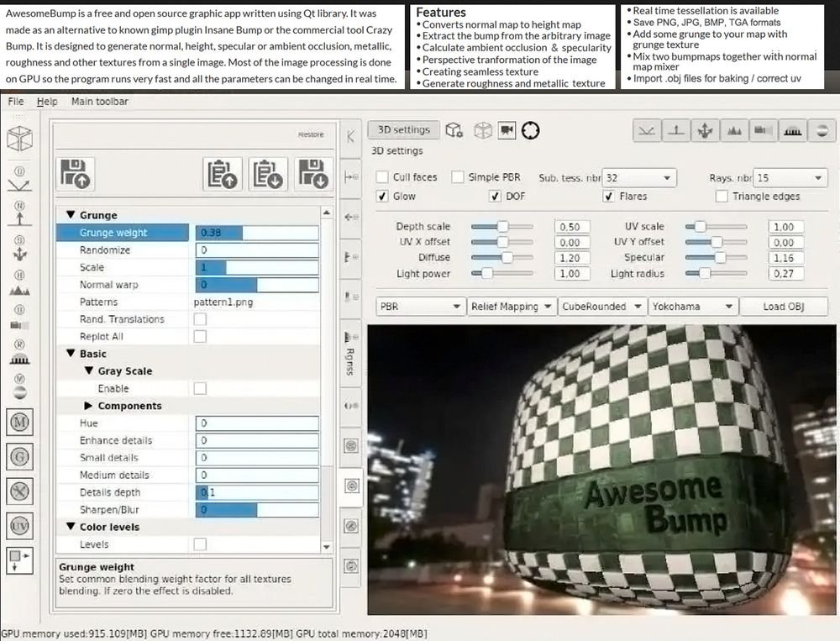Screen dimensions: 840x641
Task: Enable the Cull faces checkbox
Action: click(382, 177)
